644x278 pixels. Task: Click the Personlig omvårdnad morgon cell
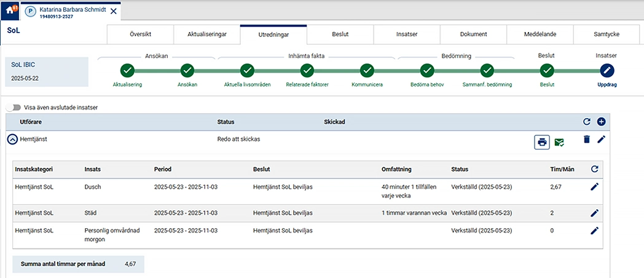tap(112, 235)
